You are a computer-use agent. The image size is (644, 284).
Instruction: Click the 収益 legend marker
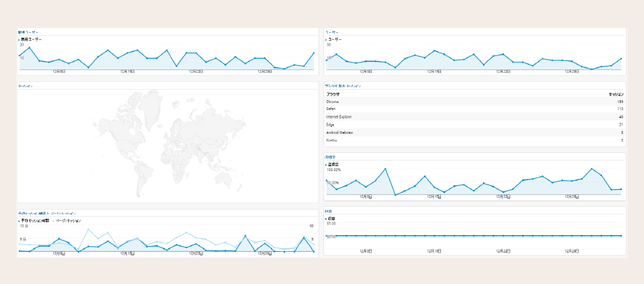pos(326,218)
